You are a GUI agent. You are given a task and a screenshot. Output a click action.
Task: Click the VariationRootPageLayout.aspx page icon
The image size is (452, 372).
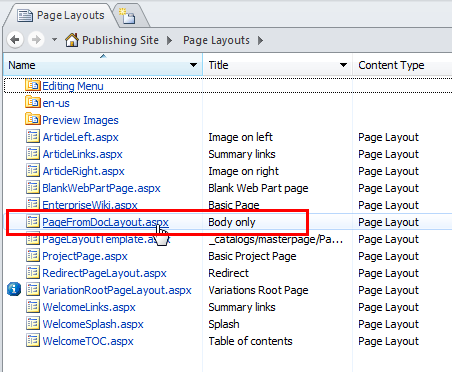coord(33,289)
